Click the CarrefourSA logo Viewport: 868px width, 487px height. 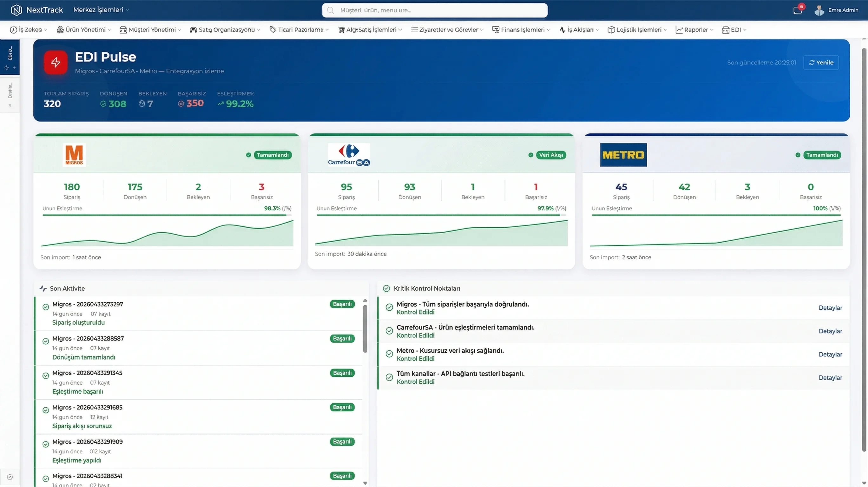[349, 155]
